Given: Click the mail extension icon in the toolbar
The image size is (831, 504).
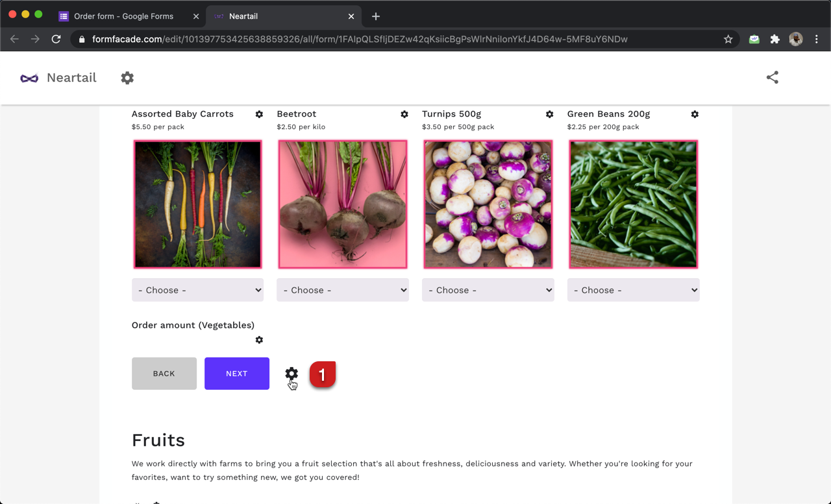Looking at the screenshot, I should point(754,39).
